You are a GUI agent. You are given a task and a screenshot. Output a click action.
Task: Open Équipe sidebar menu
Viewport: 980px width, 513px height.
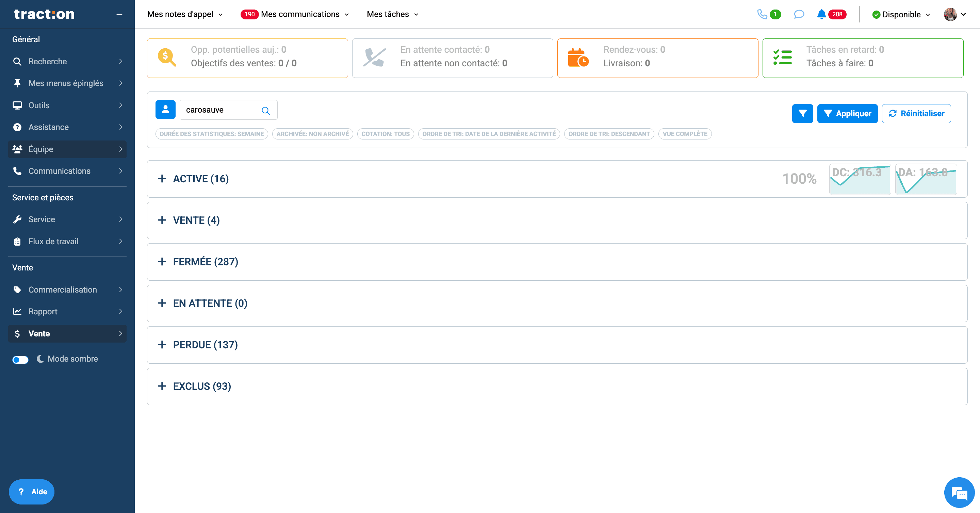[x=67, y=149]
